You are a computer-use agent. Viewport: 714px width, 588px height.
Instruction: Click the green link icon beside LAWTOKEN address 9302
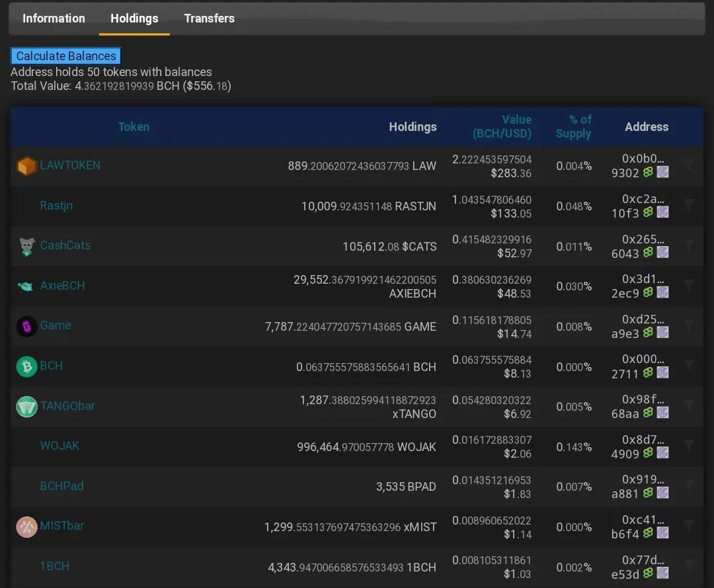[648, 172]
